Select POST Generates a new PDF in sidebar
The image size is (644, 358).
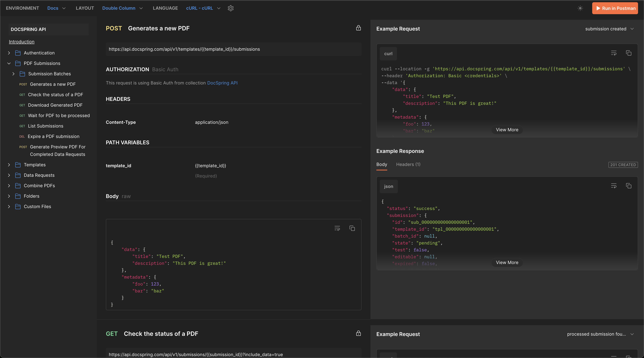click(48, 84)
